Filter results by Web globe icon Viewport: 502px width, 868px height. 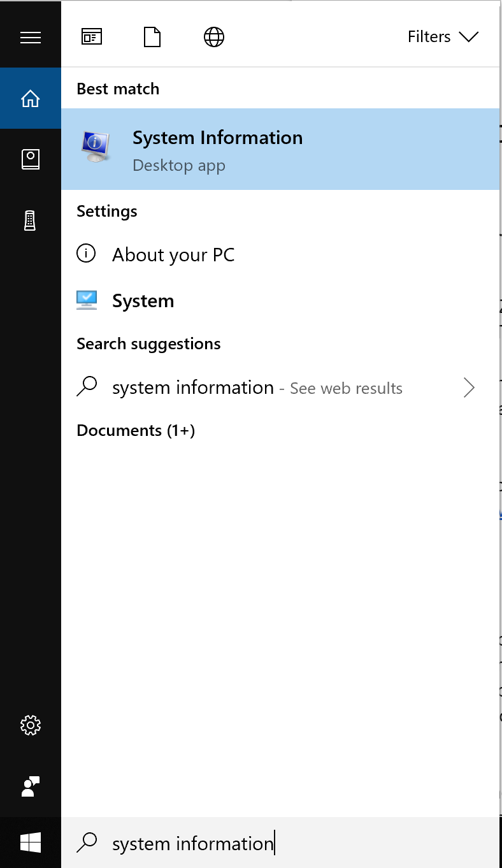pos(214,37)
